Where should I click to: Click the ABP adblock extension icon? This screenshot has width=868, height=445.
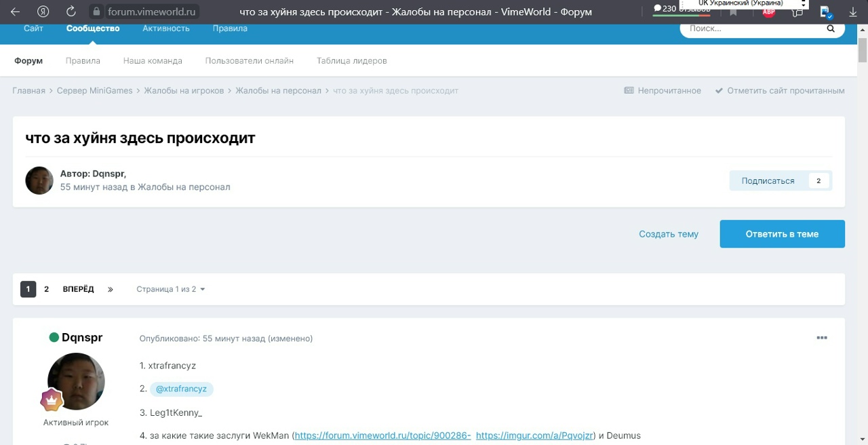click(768, 12)
